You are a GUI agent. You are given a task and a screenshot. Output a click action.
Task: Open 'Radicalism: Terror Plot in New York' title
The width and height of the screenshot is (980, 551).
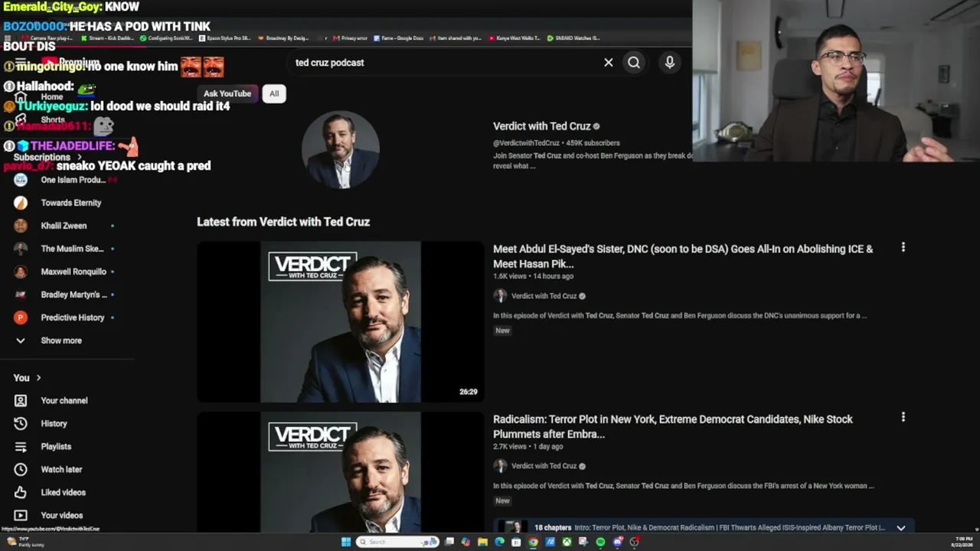click(673, 426)
